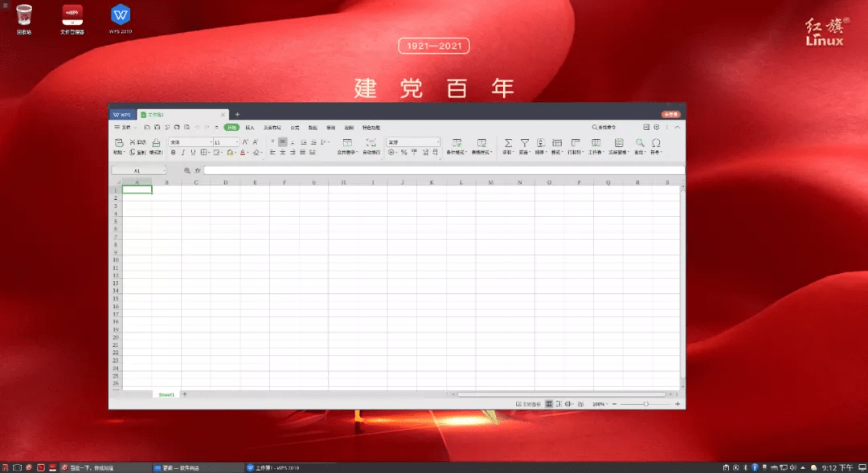Click the percent style icon
This screenshot has width=868, height=473.
[403, 152]
